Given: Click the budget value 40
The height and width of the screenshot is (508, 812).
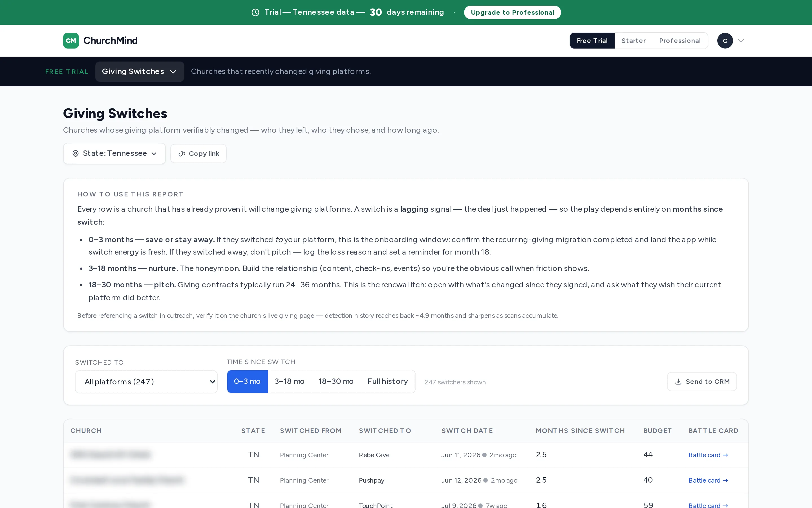Looking at the screenshot, I should coord(648,480).
